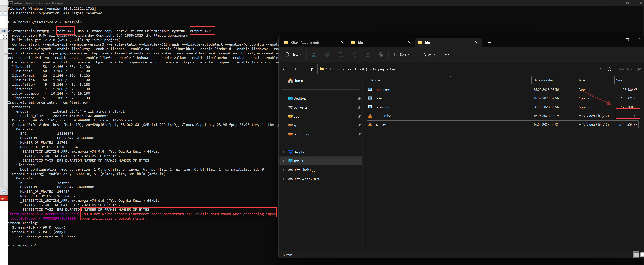Click the Copy icon in Explorer toolbar
The width and height of the screenshot is (644, 265).
click(327, 54)
